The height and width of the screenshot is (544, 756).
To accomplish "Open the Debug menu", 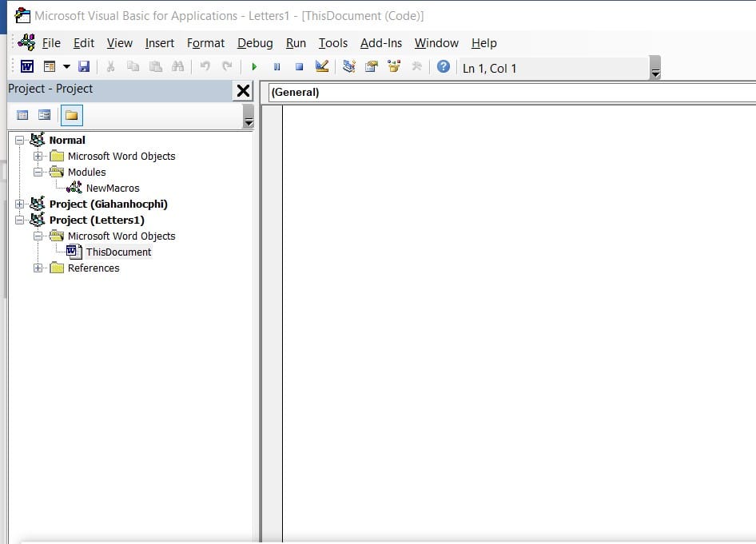I will click(255, 43).
